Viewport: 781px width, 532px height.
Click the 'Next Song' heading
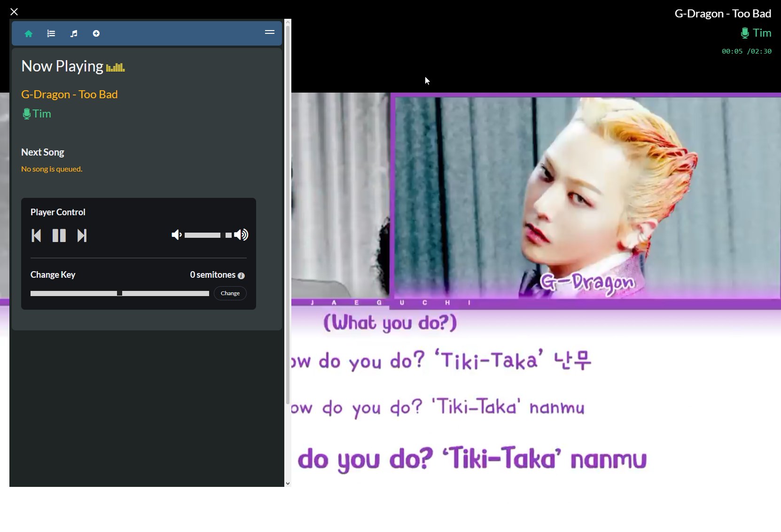pos(43,152)
